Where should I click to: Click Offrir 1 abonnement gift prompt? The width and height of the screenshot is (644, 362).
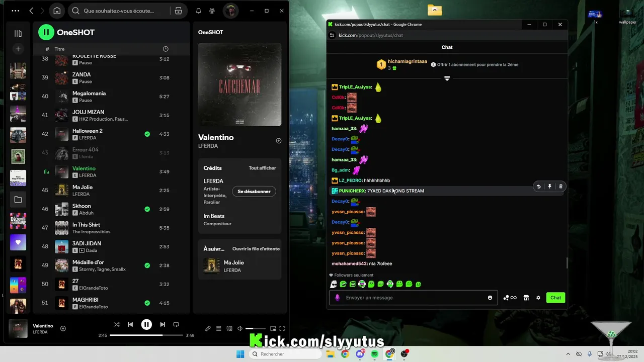(x=474, y=65)
